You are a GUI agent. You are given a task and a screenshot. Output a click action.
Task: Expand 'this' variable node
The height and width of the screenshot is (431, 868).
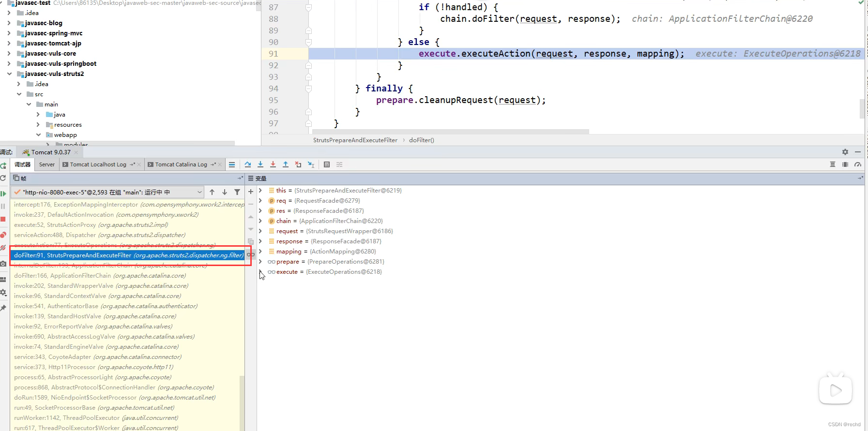[x=260, y=191]
